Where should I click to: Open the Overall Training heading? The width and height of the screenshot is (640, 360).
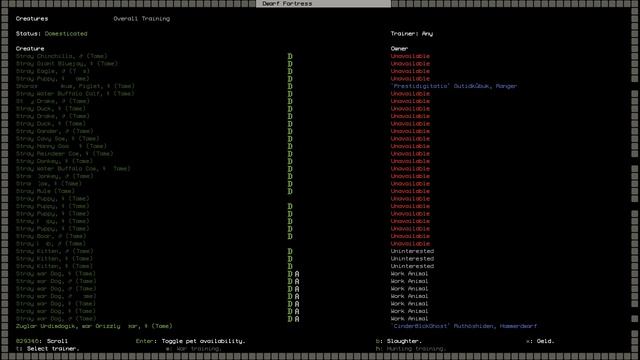(142, 19)
